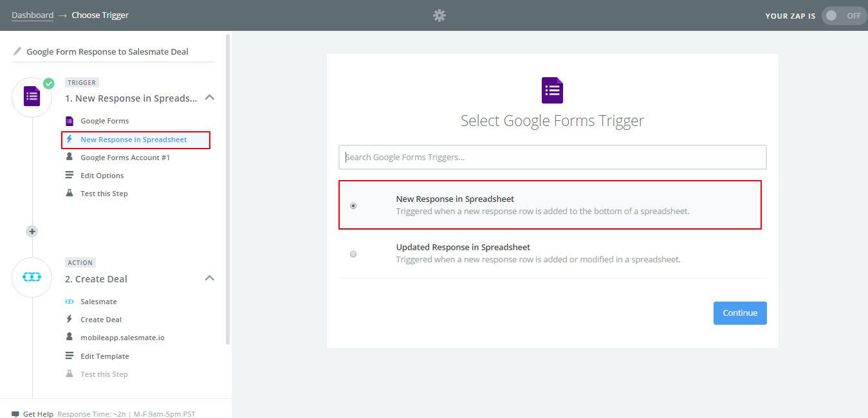Click lightning bolt icon beside Create Deal
The height and width of the screenshot is (418, 868).
[69, 319]
